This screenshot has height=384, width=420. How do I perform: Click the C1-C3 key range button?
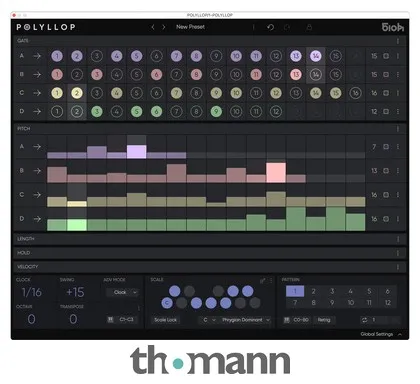coord(122,319)
